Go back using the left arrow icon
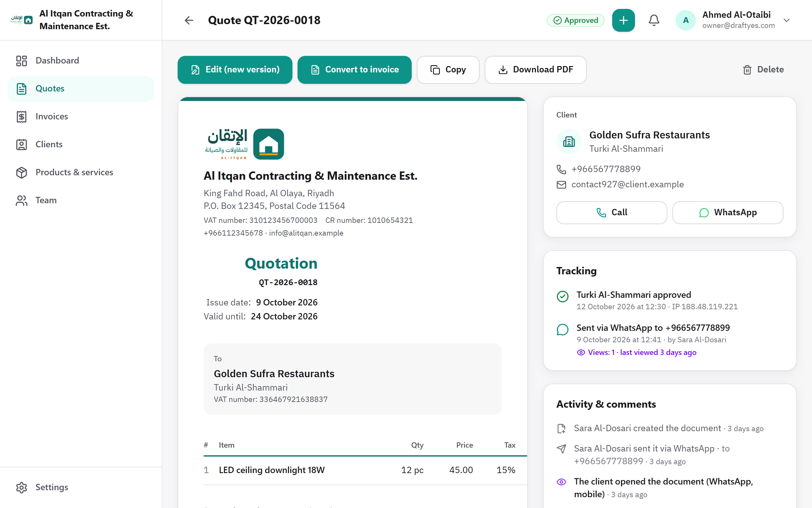This screenshot has width=812, height=508. (x=189, y=20)
